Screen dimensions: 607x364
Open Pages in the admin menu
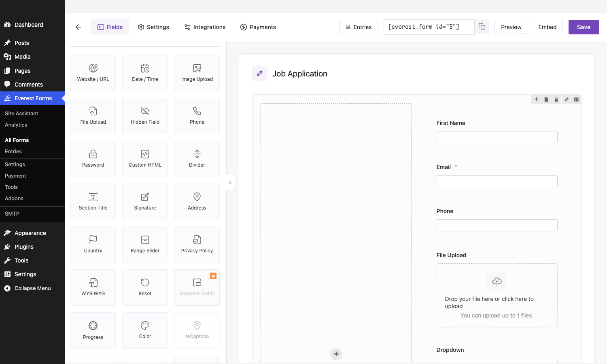pos(32,71)
